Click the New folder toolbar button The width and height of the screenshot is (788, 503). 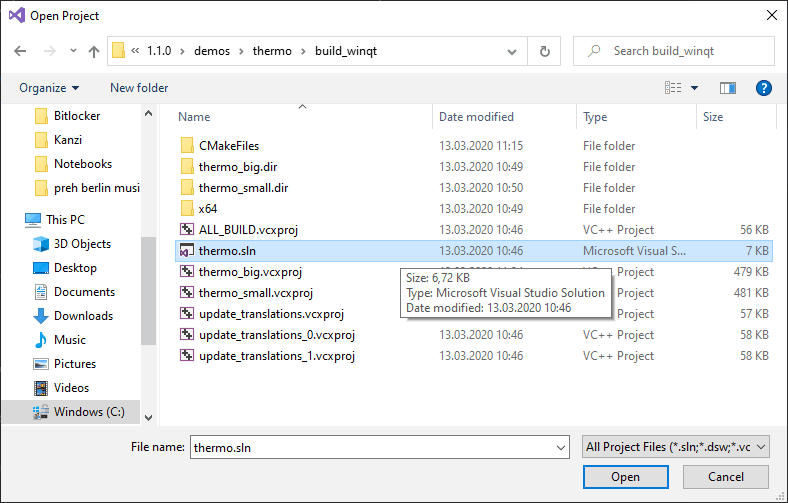(x=139, y=88)
